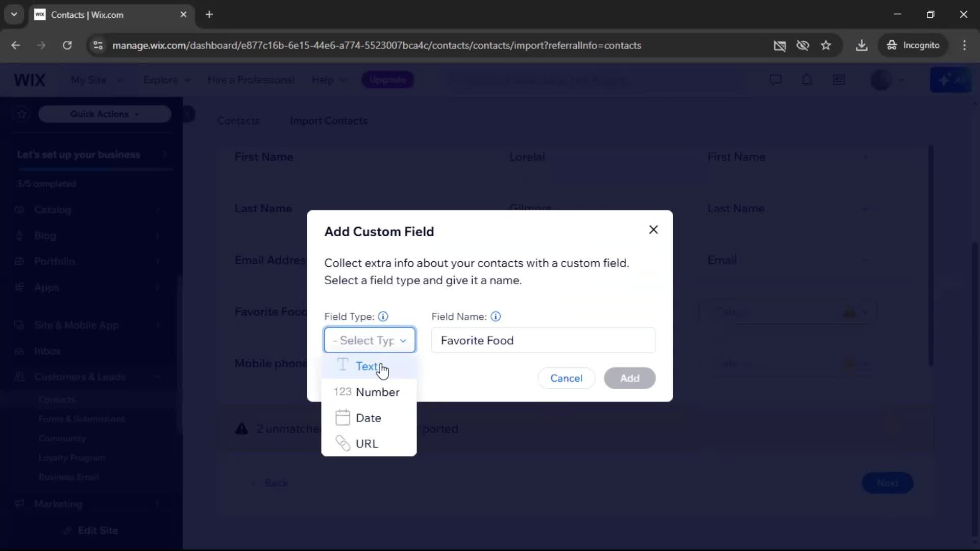Open new browser tab
Image resolution: width=980 pixels, height=551 pixels.
[x=209, y=15]
